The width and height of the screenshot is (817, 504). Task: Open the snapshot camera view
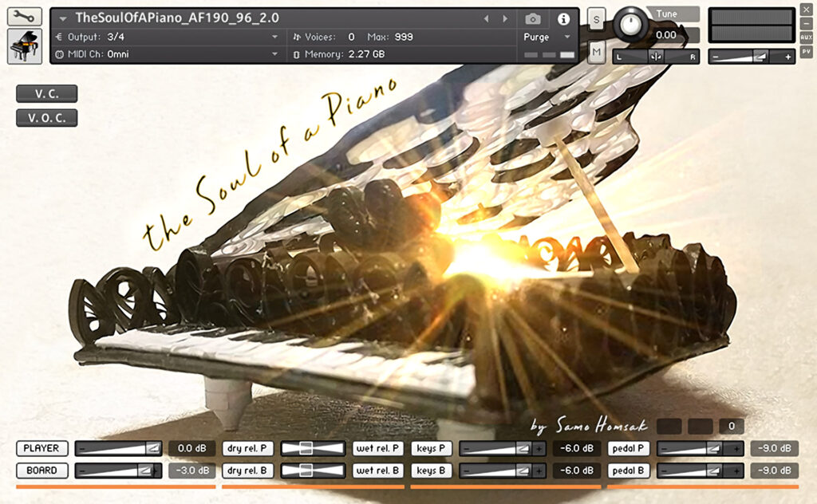(533, 18)
